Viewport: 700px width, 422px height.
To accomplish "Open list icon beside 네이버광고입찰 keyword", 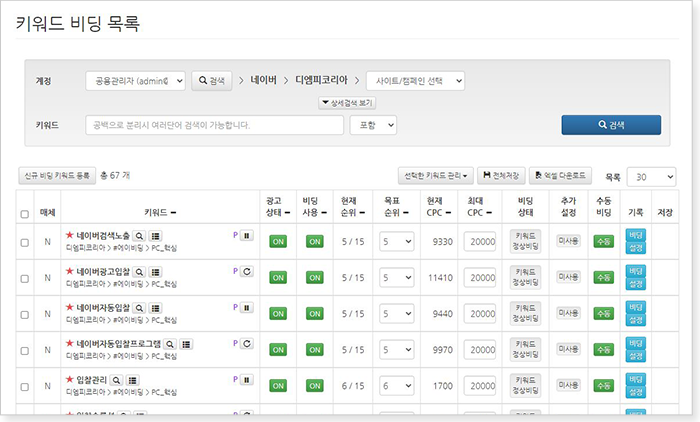I will tap(155, 271).
